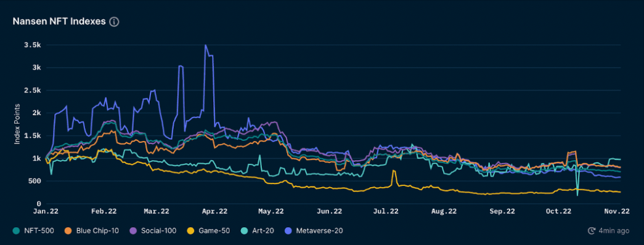This screenshot has width=644, height=245.
Task: Click the 3.5k y-axis label
Action: pyautogui.click(x=33, y=45)
